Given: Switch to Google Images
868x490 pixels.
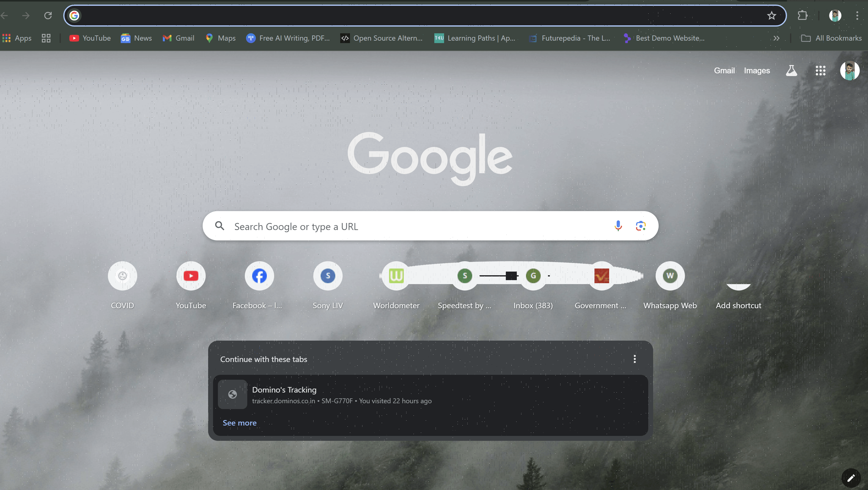Looking at the screenshot, I should tap(757, 70).
